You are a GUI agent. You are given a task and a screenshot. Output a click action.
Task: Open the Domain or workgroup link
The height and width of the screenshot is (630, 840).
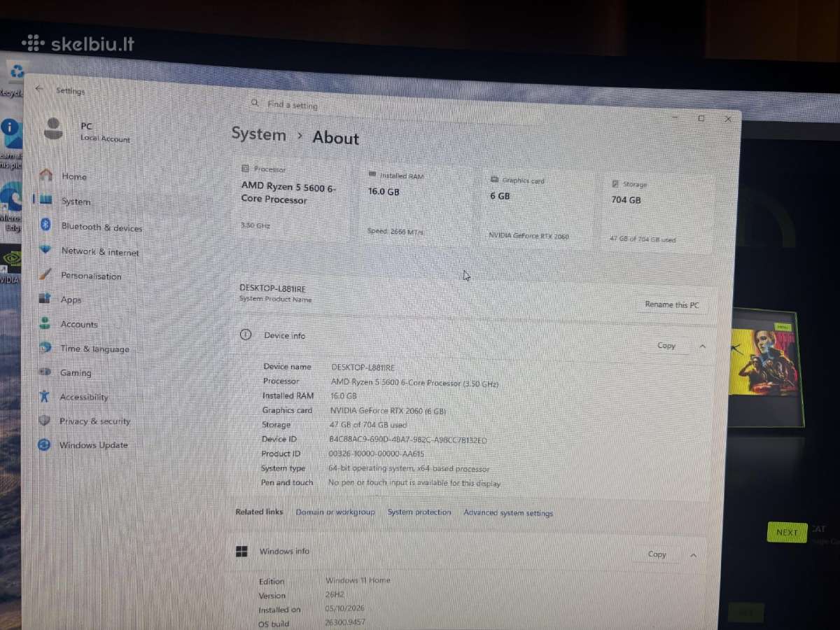click(x=335, y=512)
